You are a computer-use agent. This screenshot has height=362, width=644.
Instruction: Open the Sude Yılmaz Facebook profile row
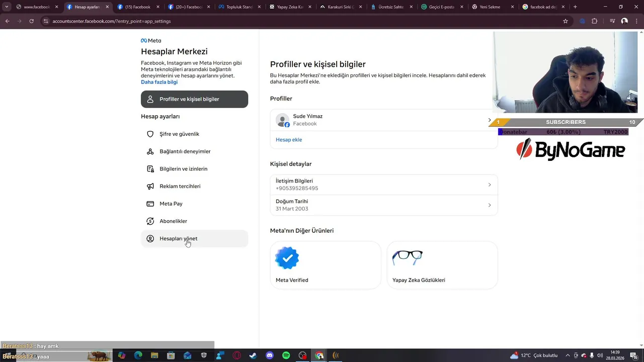click(x=384, y=120)
